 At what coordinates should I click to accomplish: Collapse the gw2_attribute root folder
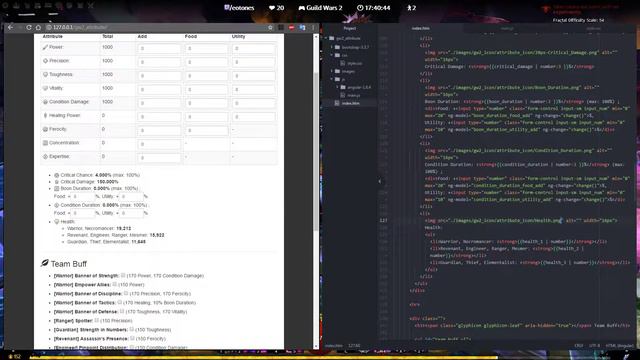click(326, 38)
